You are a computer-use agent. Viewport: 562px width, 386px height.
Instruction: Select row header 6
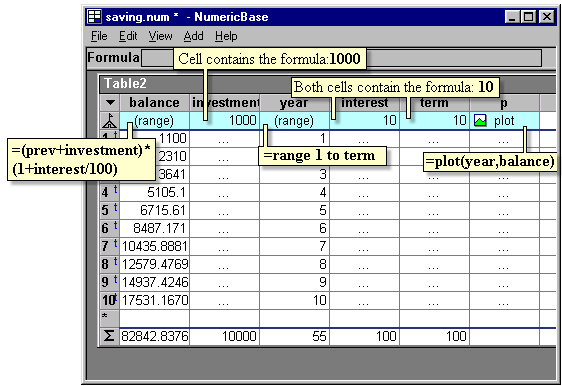tap(109, 228)
